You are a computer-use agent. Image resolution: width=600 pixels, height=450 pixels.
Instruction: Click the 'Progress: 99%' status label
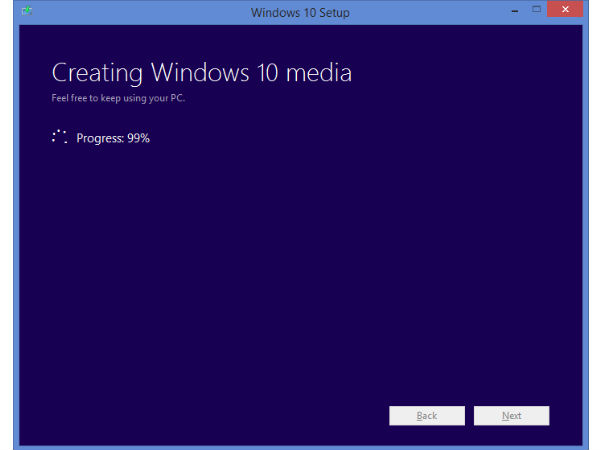pos(112,138)
